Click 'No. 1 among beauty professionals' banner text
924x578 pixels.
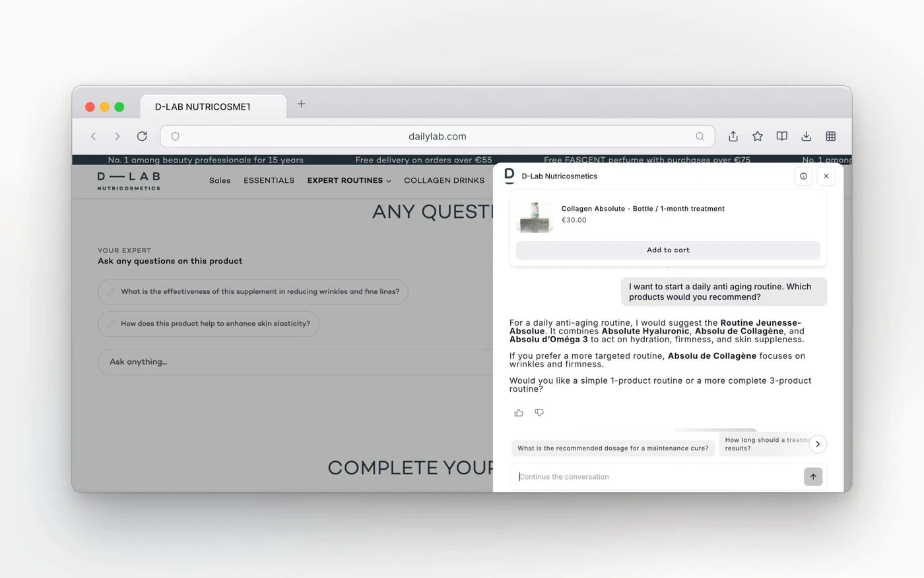[206, 160]
